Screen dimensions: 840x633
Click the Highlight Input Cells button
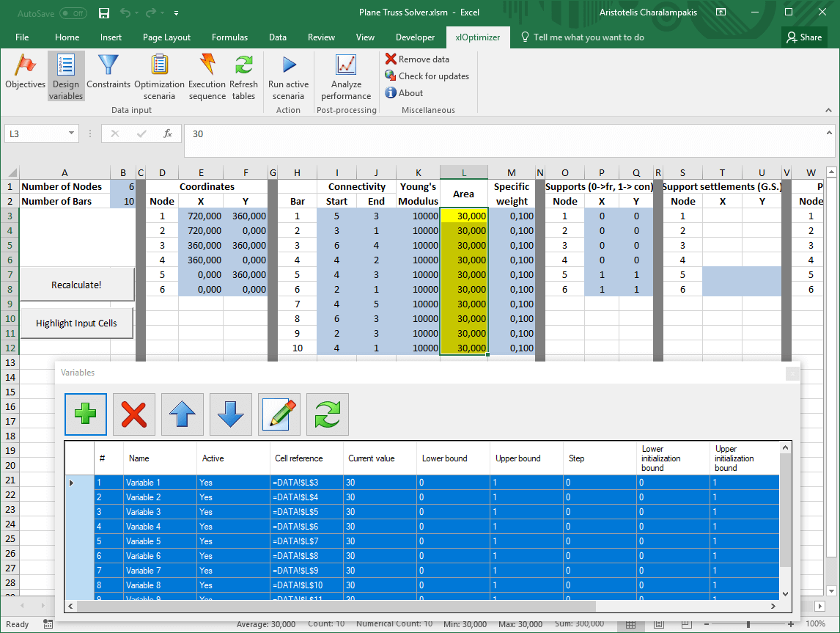click(x=76, y=323)
